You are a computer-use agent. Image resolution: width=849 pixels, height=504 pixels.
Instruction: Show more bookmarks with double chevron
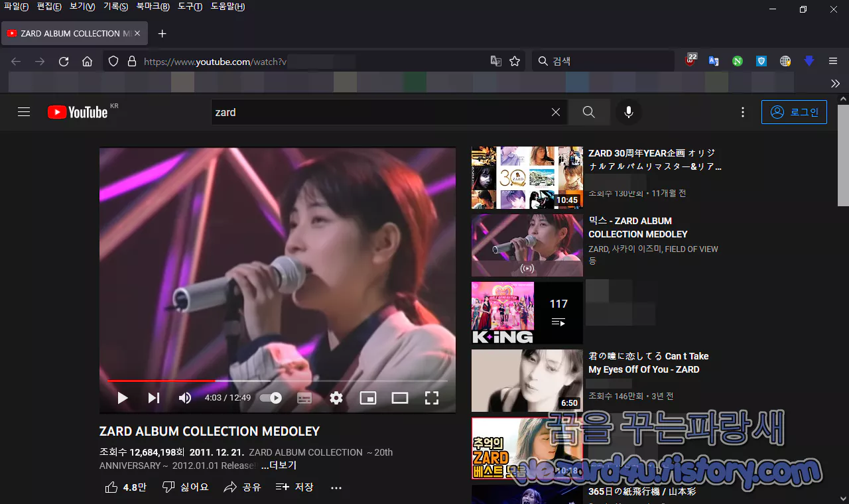[835, 83]
